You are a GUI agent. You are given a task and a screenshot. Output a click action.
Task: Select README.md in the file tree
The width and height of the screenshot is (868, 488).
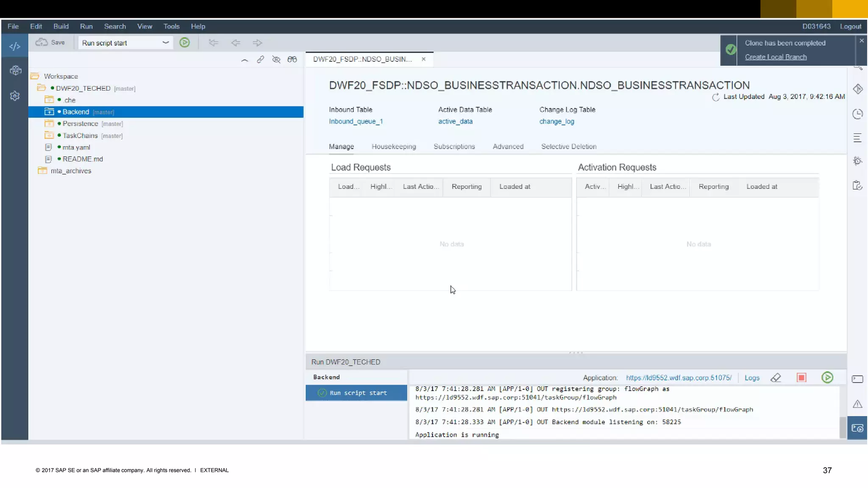(x=83, y=159)
